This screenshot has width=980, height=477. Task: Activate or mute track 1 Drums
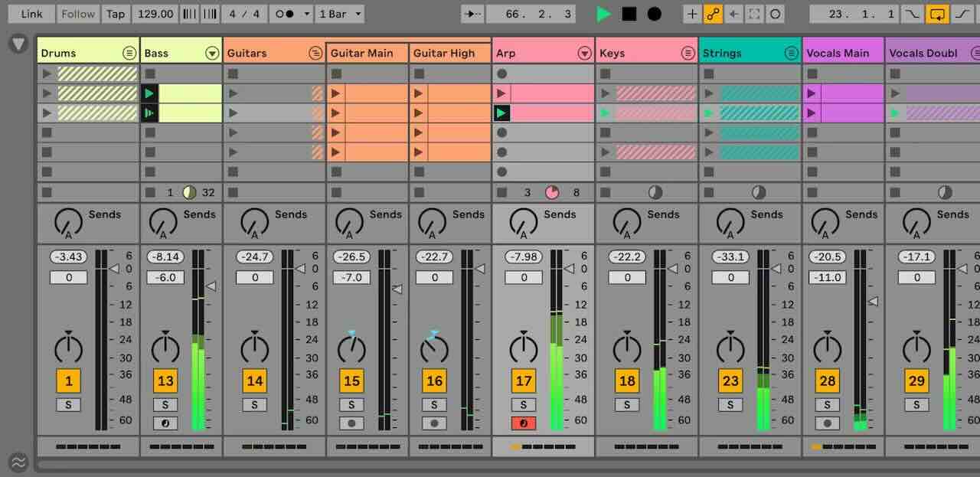coord(69,381)
